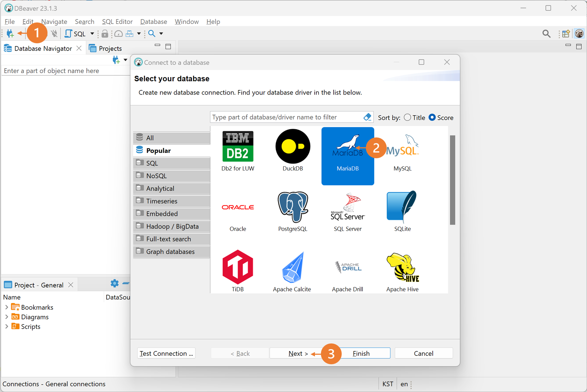Focus the object name filter field
587x392 pixels.
pyautogui.click(x=65, y=71)
